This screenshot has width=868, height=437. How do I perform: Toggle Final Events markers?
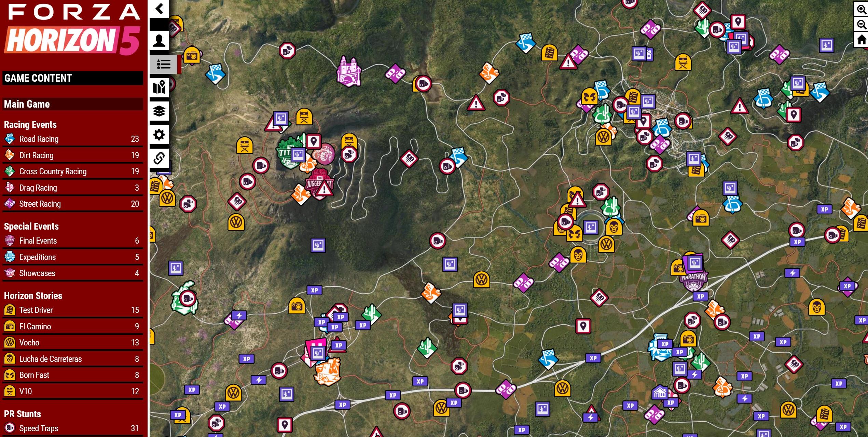click(x=72, y=241)
